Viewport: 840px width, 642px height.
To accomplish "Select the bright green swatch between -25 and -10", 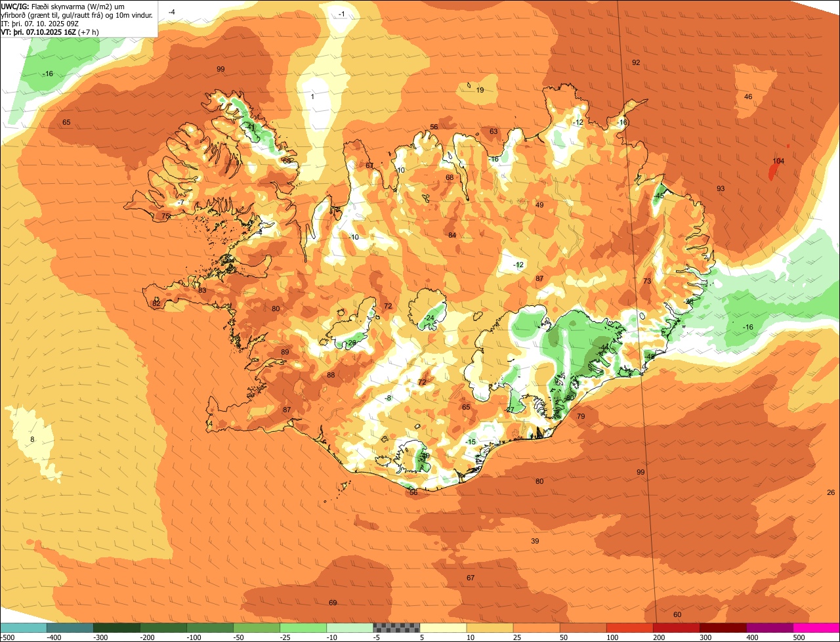I will tap(303, 628).
